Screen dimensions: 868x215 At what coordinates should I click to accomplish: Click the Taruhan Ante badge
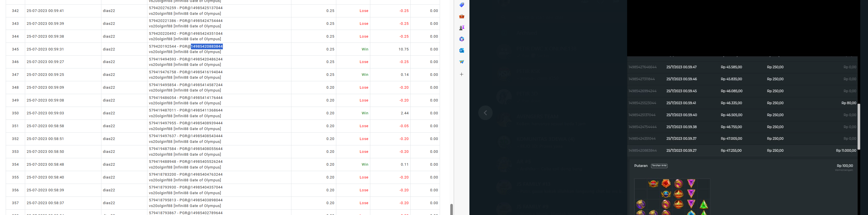pyautogui.click(x=659, y=166)
